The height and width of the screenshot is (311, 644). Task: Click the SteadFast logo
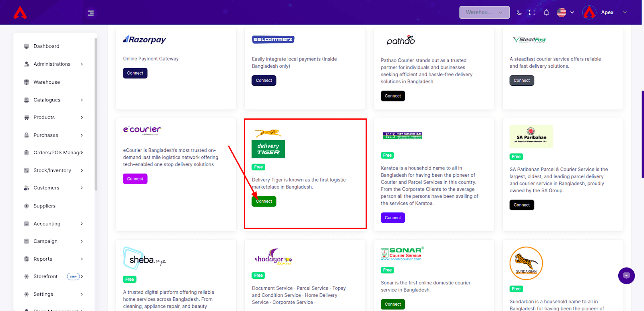[x=530, y=39]
